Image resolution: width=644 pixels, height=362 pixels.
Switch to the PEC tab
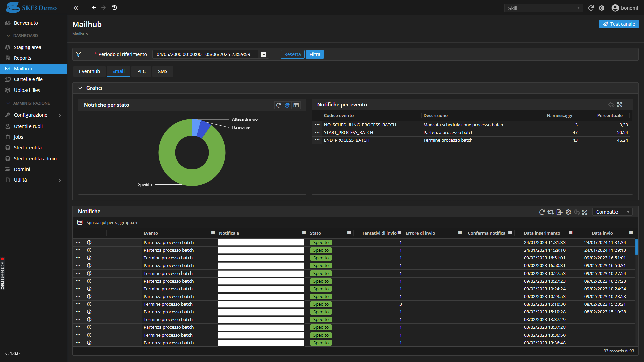point(141,71)
